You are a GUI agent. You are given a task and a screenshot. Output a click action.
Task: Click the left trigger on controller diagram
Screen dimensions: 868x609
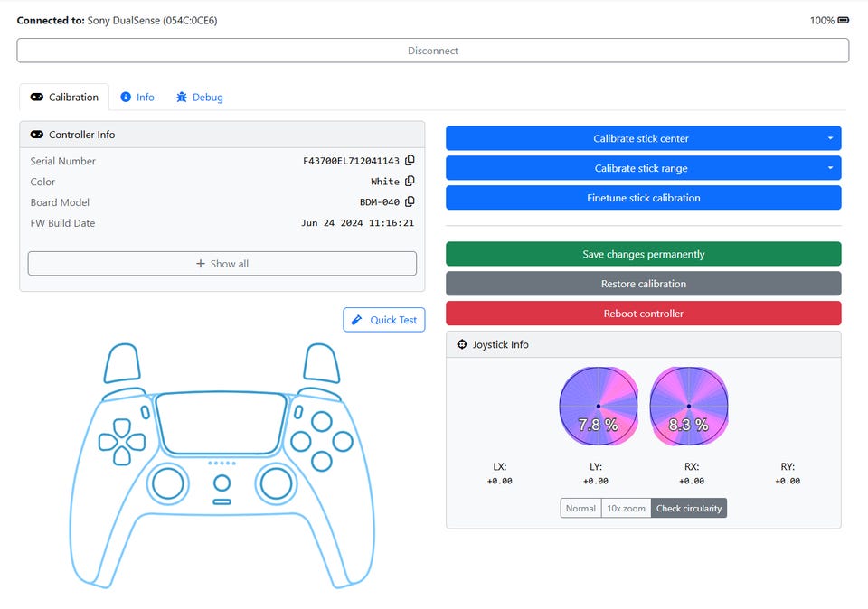point(122,363)
